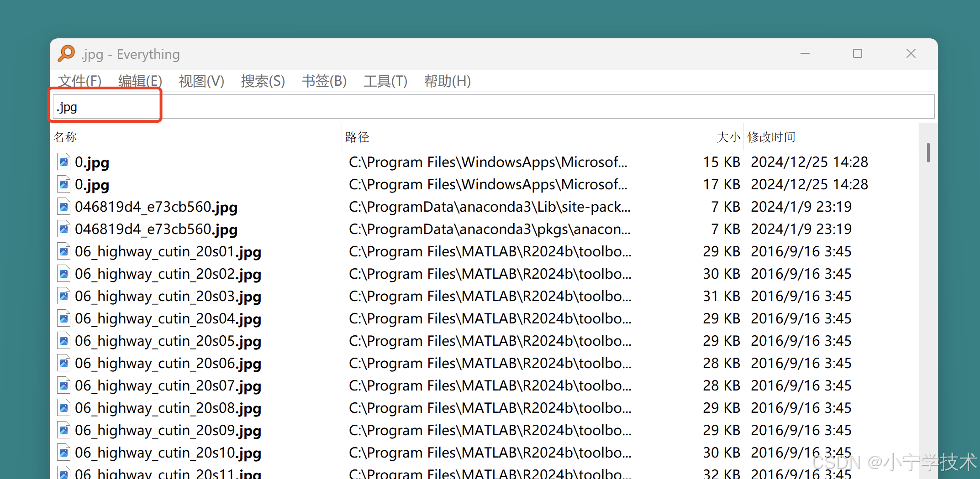The width and height of the screenshot is (980, 479).
Task: Select file name 06_highway_cutin_20s03.jpg
Action: tap(168, 297)
